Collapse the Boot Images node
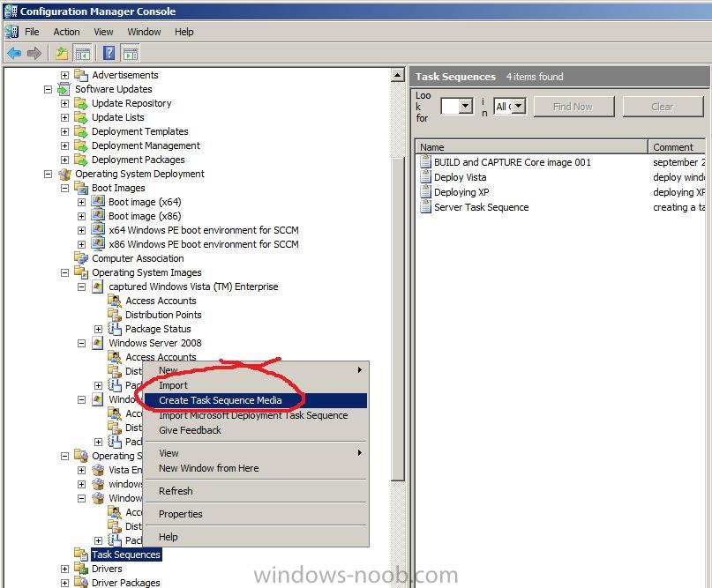Image resolution: width=712 pixels, height=588 pixels. 65,188
